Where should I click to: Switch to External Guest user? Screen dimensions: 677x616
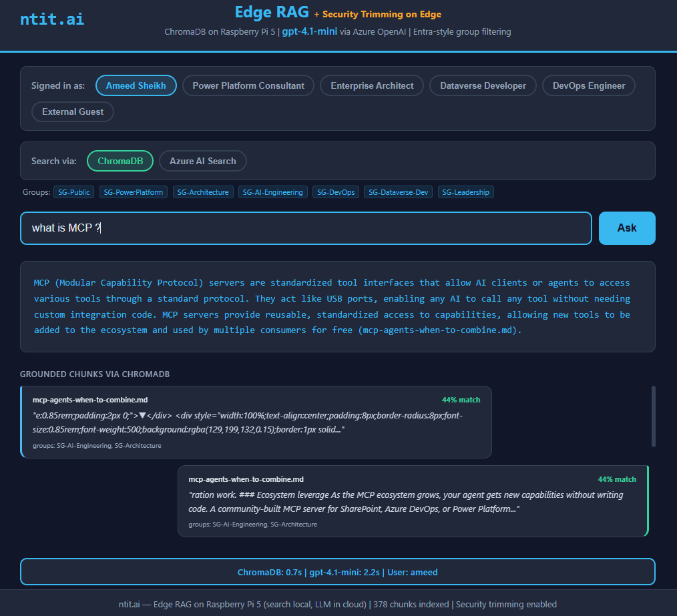coord(73,111)
